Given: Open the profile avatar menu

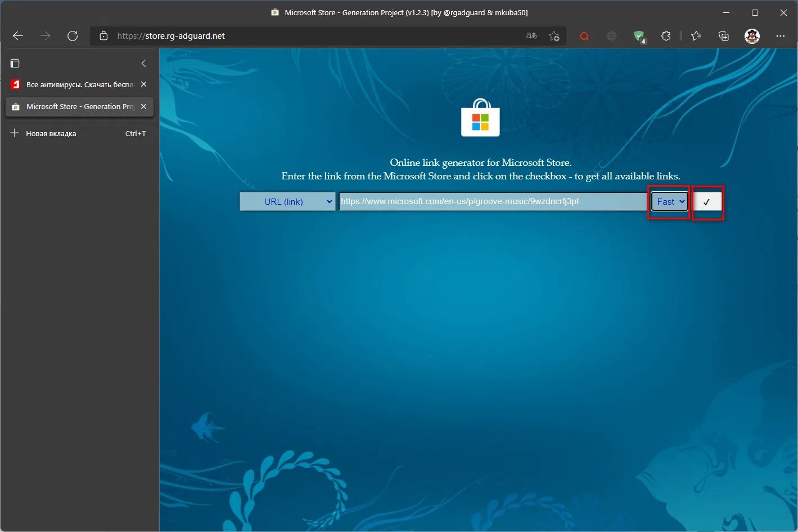Looking at the screenshot, I should pos(752,36).
